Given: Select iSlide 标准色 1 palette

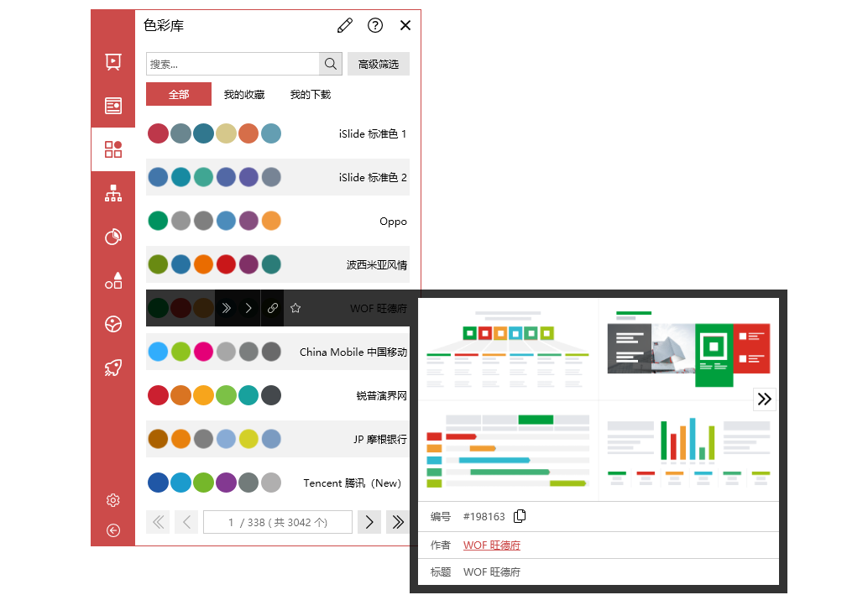Looking at the screenshot, I should 277,133.
